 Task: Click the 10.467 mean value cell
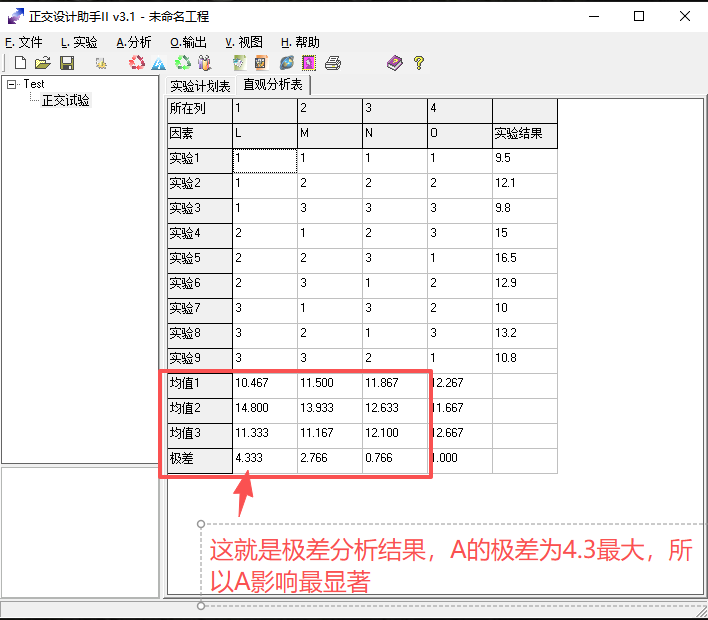tap(265, 385)
